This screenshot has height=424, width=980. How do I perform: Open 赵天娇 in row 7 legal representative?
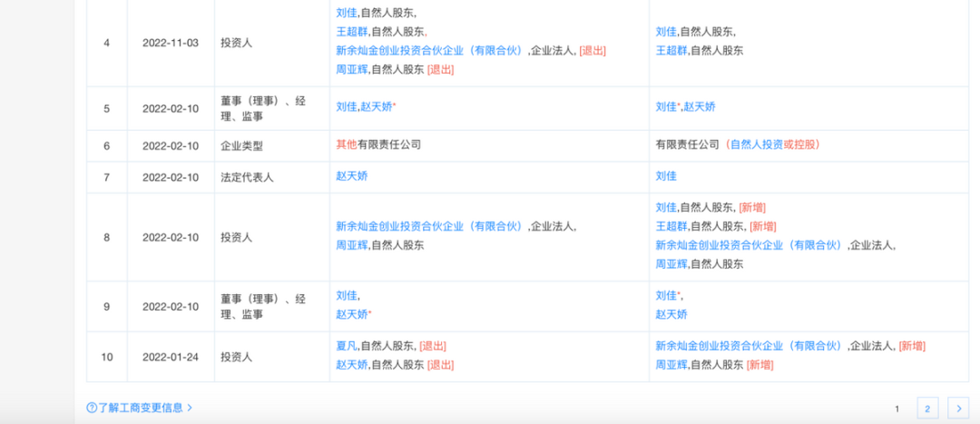click(352, 176)
